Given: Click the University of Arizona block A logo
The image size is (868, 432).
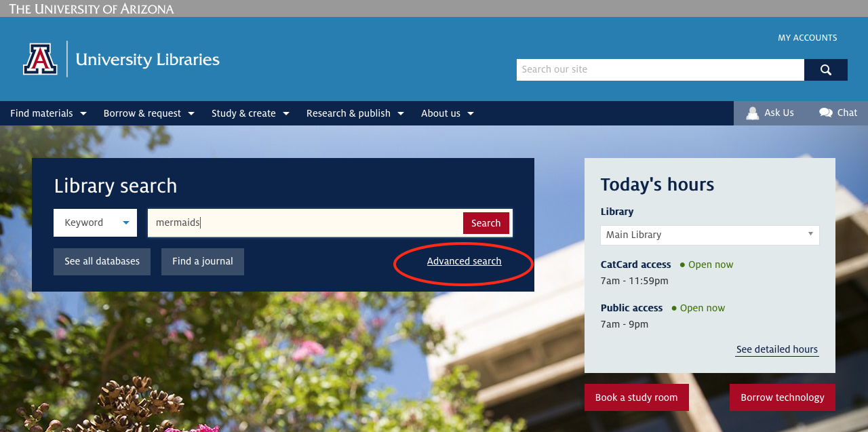Looking at the screenshot, I should coord(41,59).
